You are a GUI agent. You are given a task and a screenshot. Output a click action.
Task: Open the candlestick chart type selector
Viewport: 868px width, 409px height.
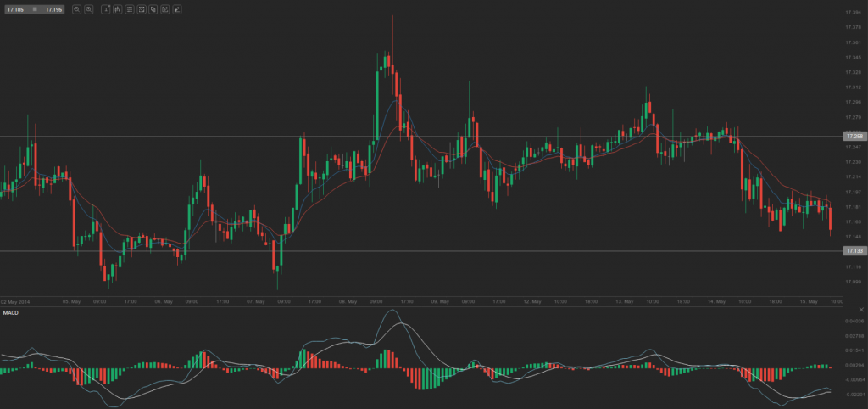pos(117,9)
